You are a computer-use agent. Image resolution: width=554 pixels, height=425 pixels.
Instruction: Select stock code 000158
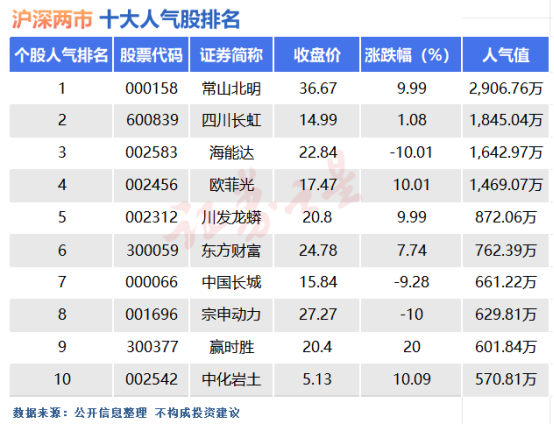pos(152,88)
